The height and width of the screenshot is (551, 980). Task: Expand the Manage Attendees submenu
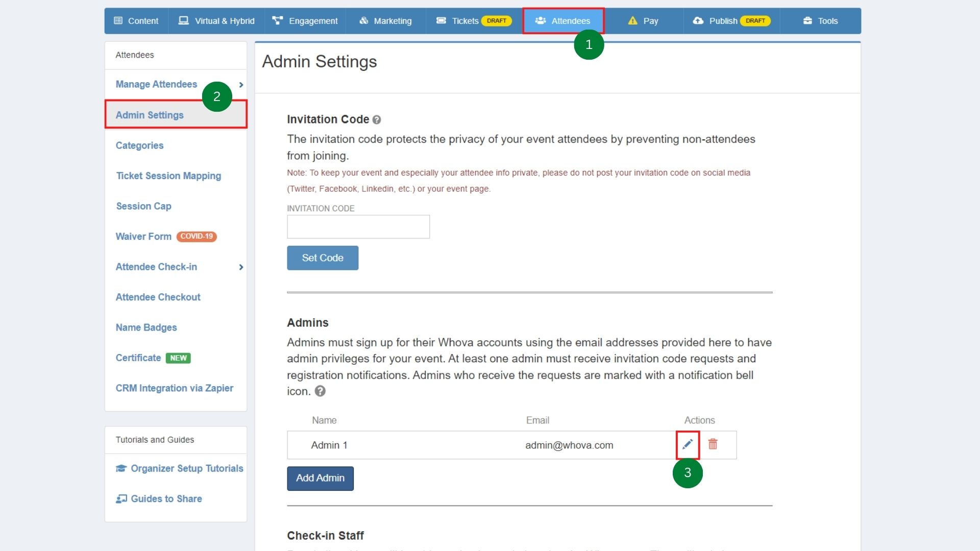(240, 85)
